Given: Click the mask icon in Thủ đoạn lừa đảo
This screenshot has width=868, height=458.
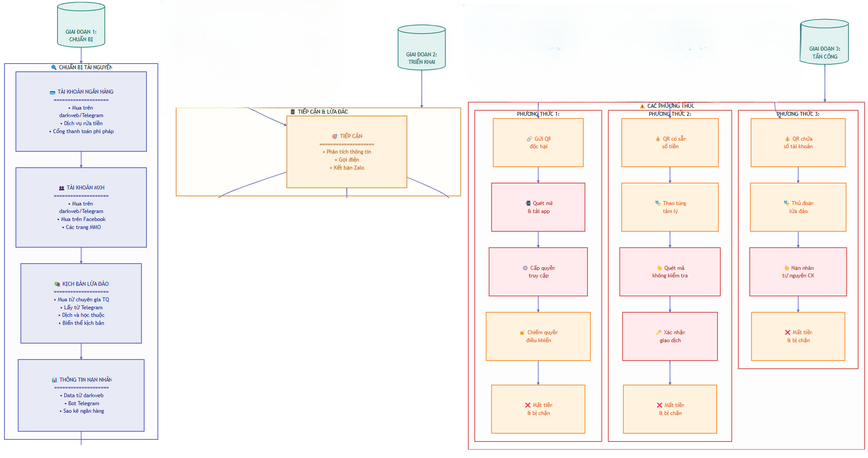Looking at the screenshot, I should point(787,203).
